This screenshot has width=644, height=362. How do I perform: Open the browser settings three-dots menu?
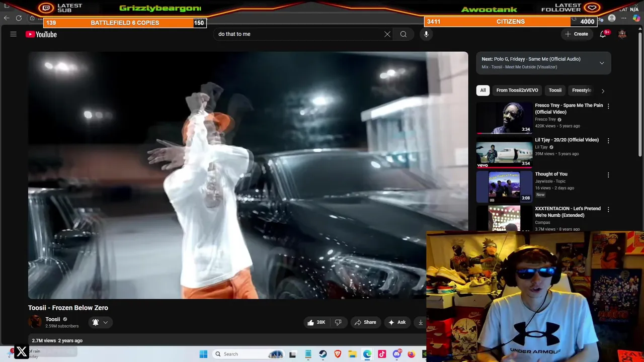624,18
